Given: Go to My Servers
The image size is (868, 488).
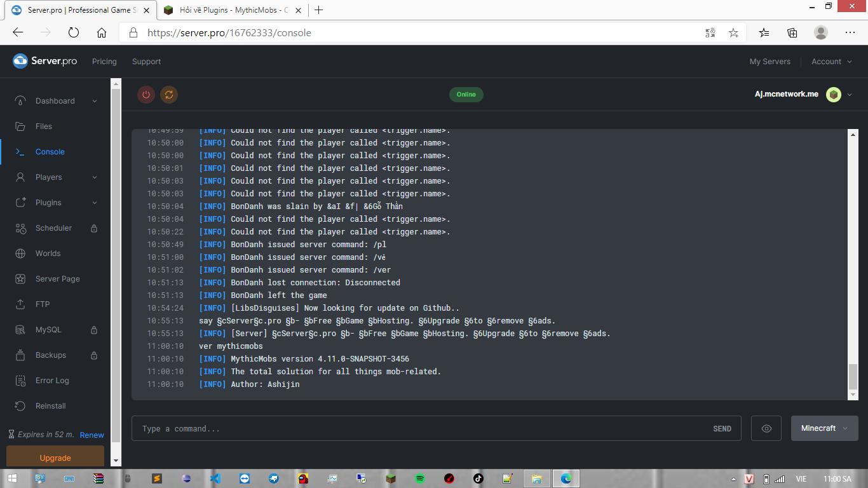Looking at the screenshot, I should [x=770, y=62].
